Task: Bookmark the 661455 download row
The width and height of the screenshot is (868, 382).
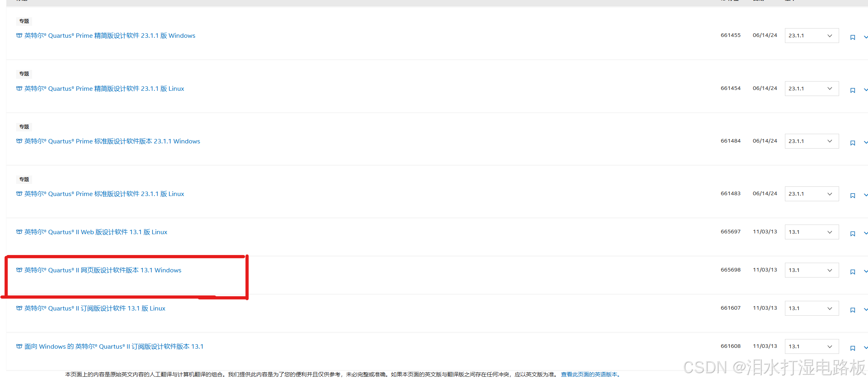Action: [852, 37]
